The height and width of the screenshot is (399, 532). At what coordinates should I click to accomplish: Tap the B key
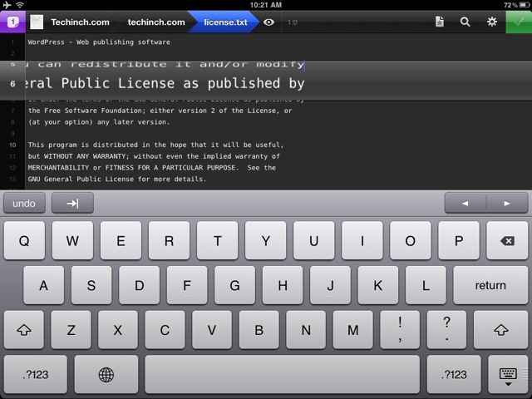tap(259, 330)
